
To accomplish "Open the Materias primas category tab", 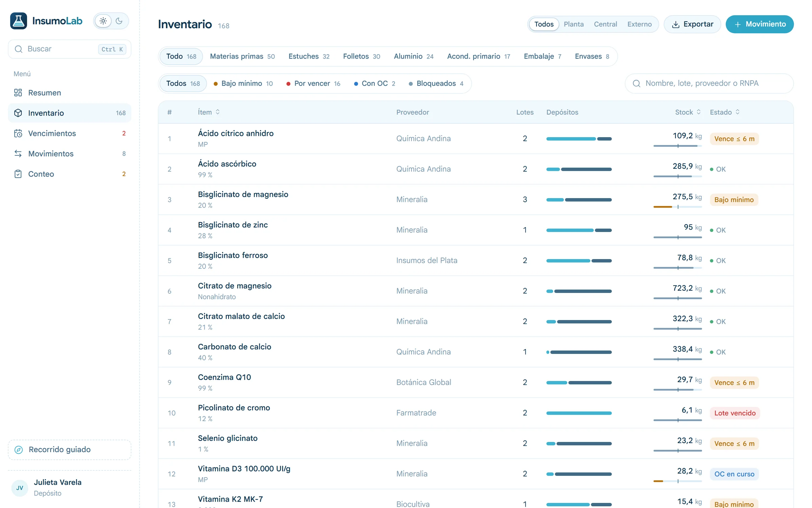I will [x=242, y=56].
